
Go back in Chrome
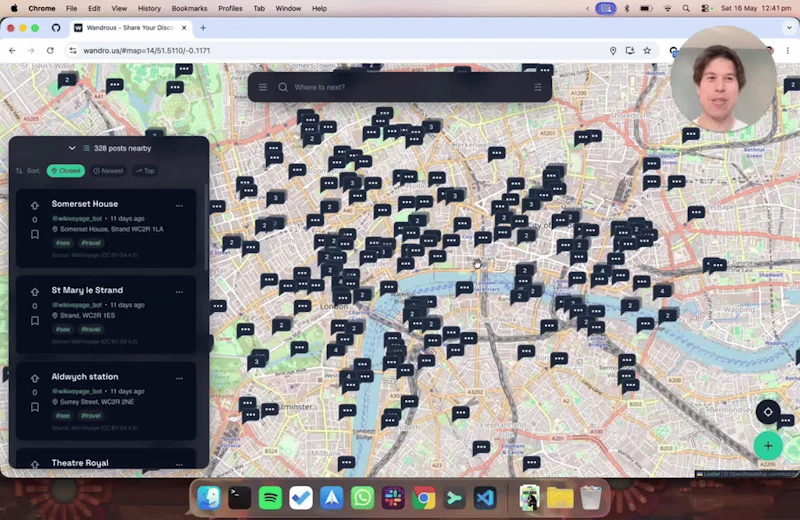click(12, 51)
